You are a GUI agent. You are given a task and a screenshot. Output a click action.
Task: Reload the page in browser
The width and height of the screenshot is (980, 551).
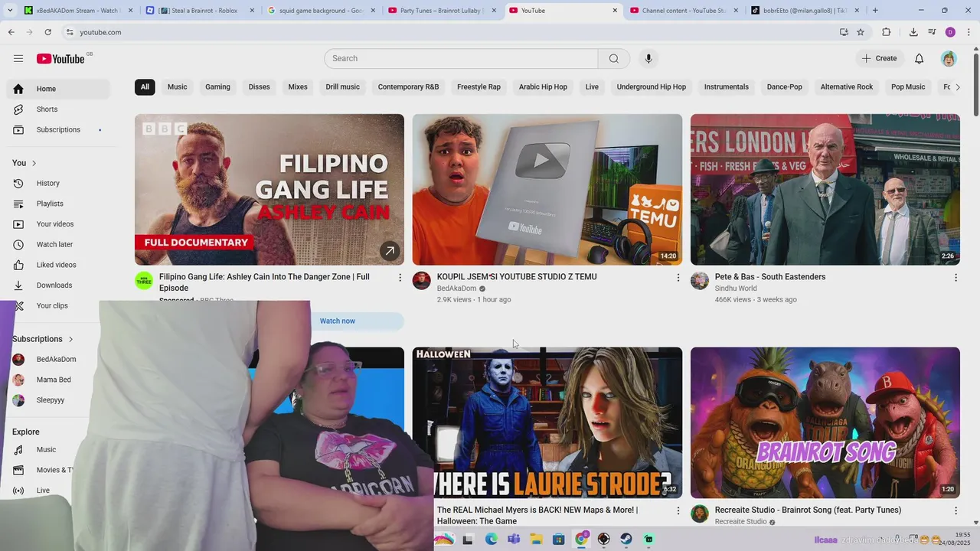click(48, 32)
